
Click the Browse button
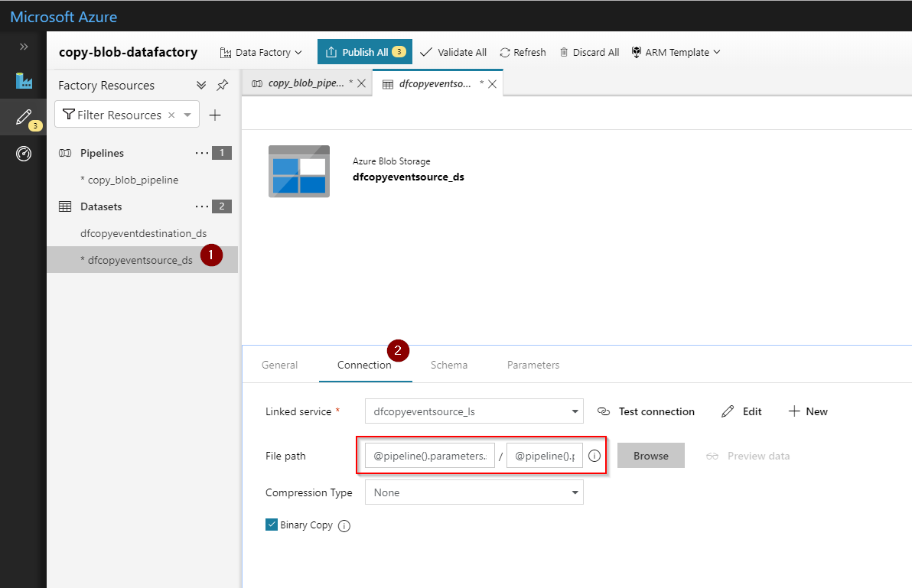point(651,456)
